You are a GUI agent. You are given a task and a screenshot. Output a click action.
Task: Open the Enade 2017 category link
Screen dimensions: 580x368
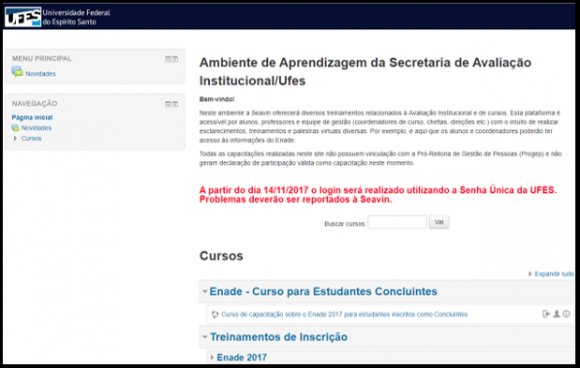242,357
